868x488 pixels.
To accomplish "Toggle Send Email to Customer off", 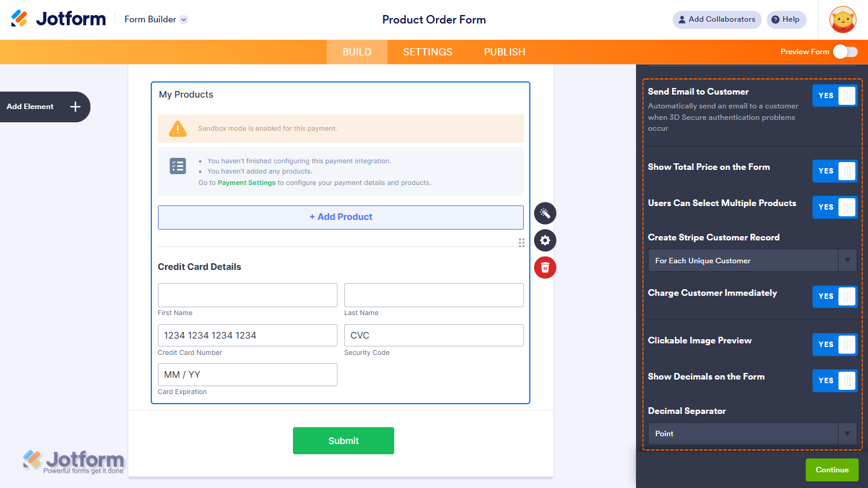I will pyautogui.click(x=835, y=95).
